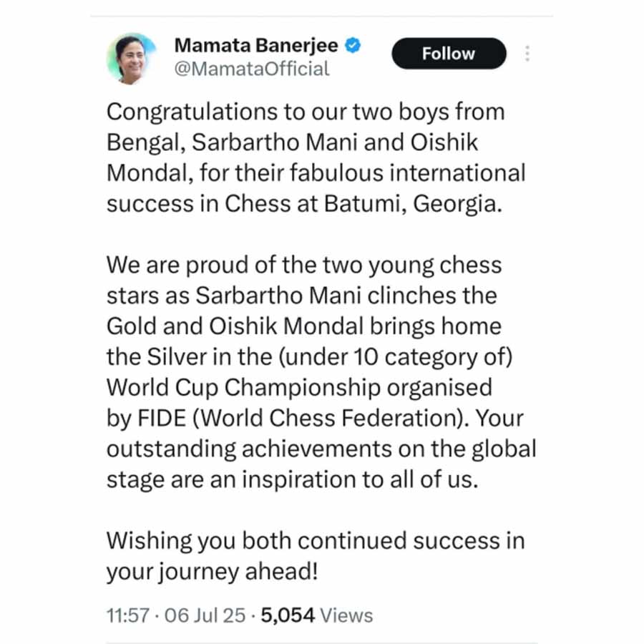This screenshot has height=644, width=644.
Task: Open the @MamataOfficial handle link
Action: pyautogui.click(x=252, y=69)
